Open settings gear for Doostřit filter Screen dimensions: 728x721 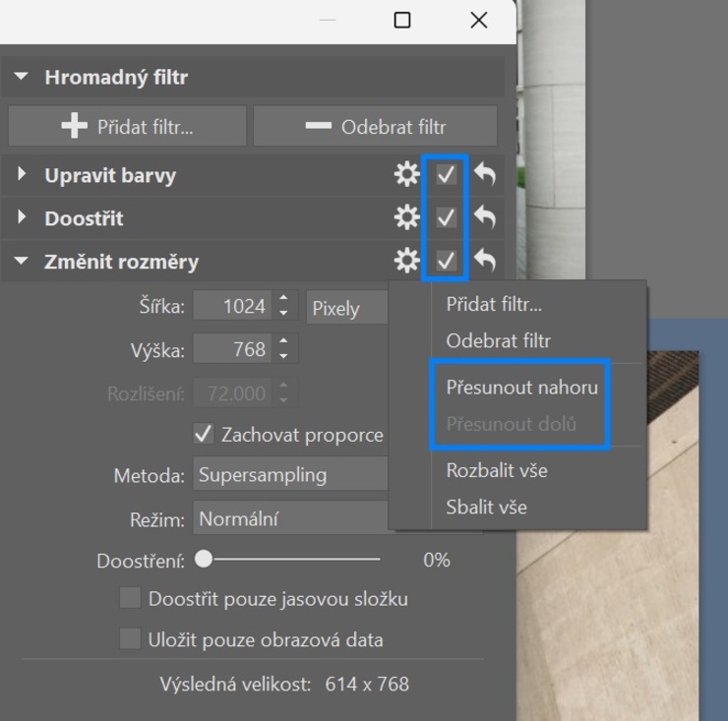(x=406, y=217)
